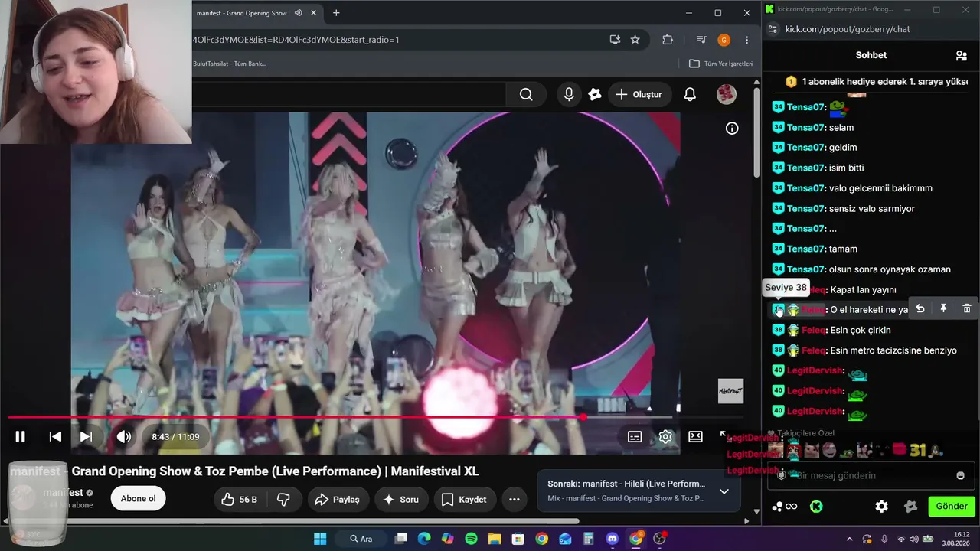This screenshot has width=980, height=551.
Task: Click the YouTube address bar URL
Action: click(296, 40)
